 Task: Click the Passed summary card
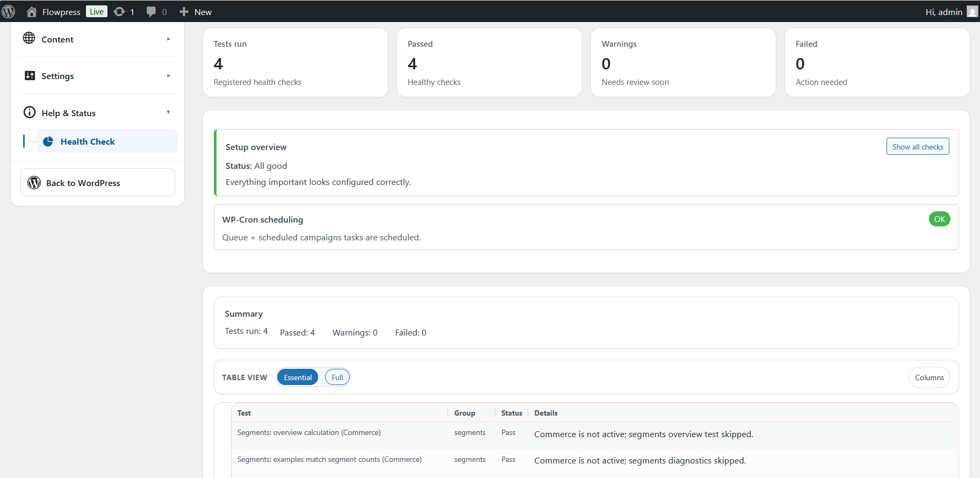489,62
